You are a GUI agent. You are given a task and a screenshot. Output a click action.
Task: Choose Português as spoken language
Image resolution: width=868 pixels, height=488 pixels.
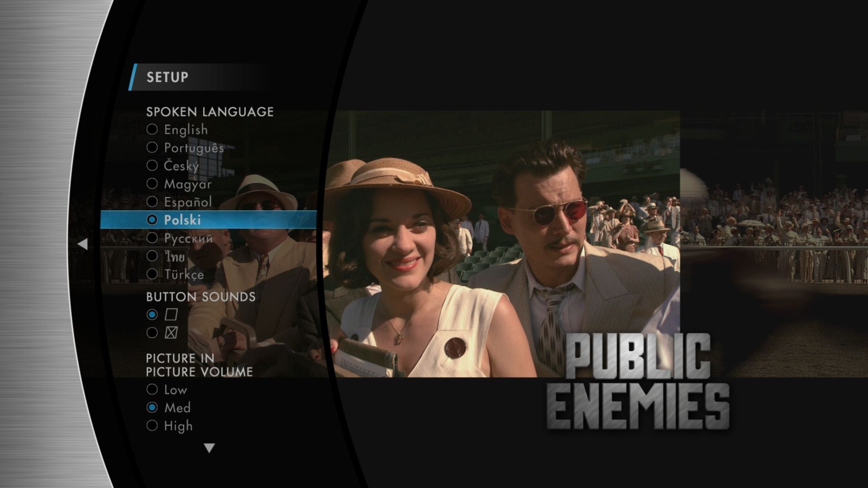185,148
